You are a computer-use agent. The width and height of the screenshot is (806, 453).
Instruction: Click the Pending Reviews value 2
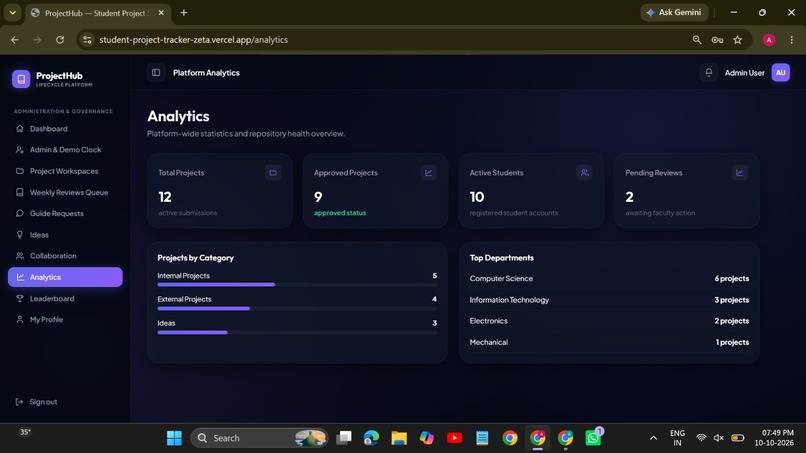pos(629,197)
